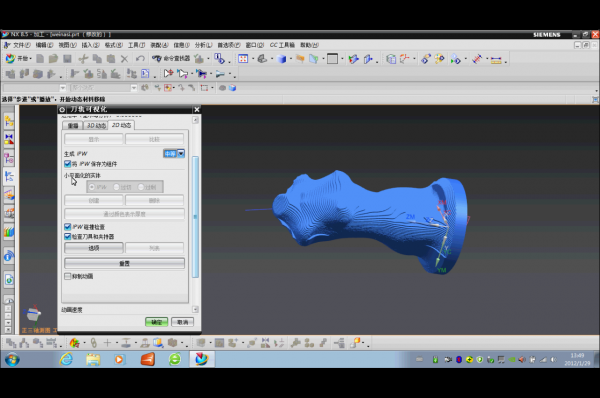This screenshot has height=398, width=600.
Task: Click the Save floppy disk icon
Action: pos(67,59)
